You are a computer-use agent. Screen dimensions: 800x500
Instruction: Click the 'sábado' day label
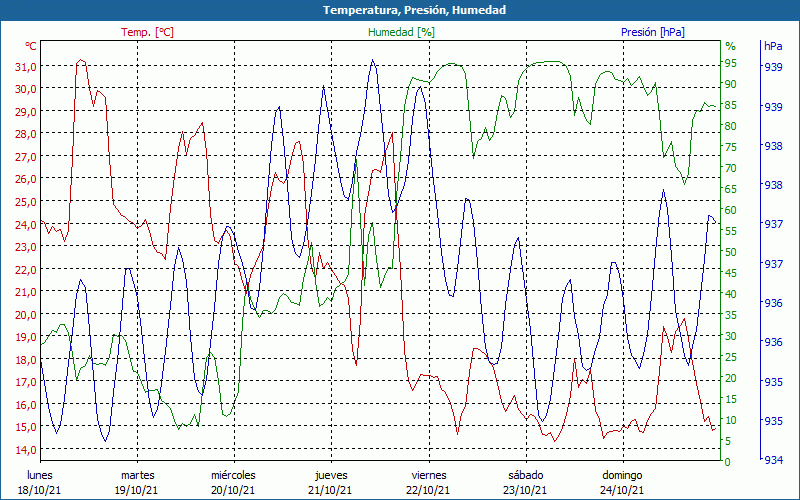click(x=526, y=476)
